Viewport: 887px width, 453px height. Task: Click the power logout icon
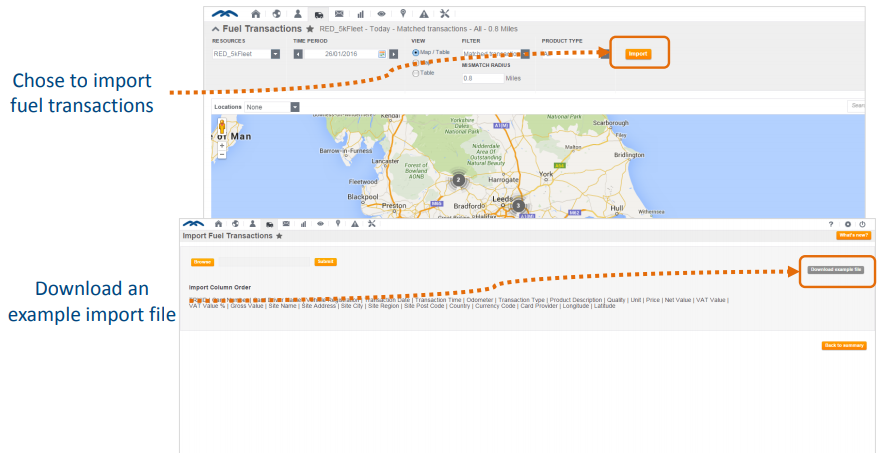click(x=863, y=225)
